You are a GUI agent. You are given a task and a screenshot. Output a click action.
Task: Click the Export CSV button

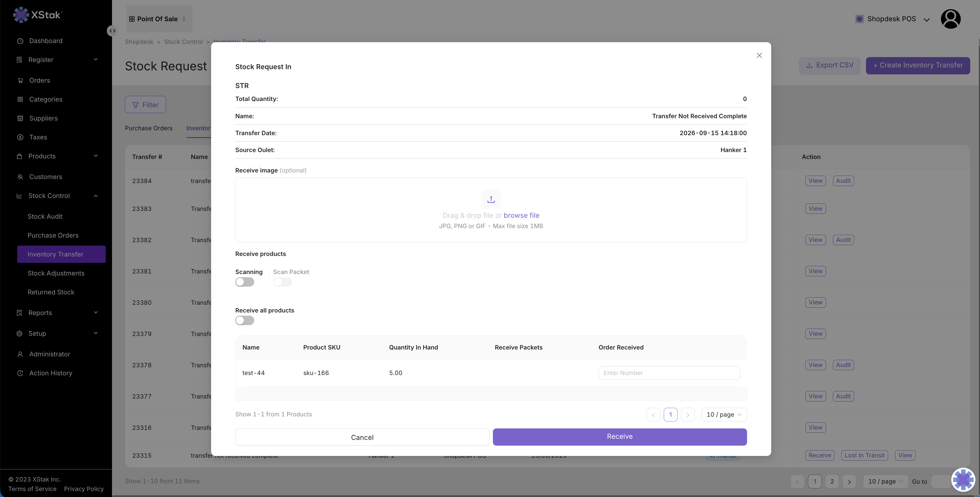[x=829, y=65]
